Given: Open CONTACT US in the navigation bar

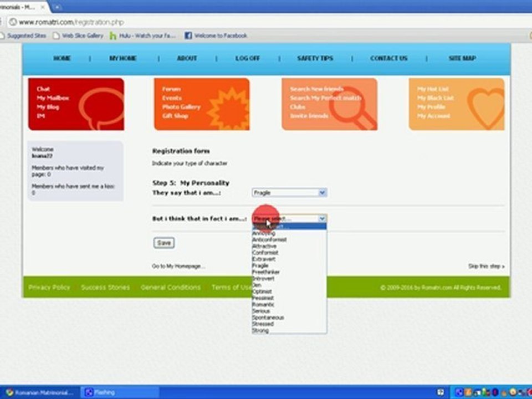Looking at the screenshot, I should click(389, 58).
